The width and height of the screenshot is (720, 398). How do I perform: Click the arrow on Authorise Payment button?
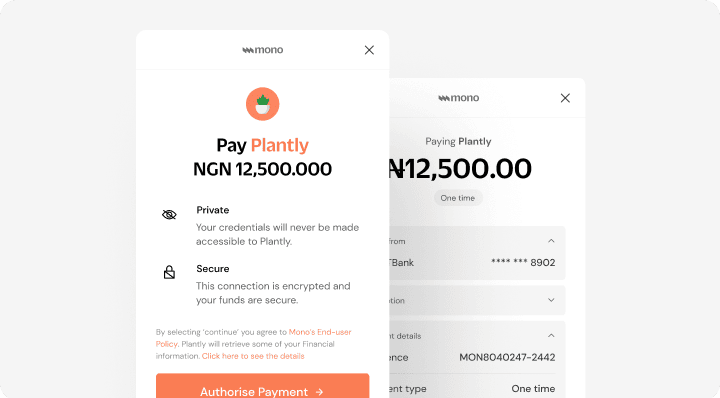tap(319, 392)
